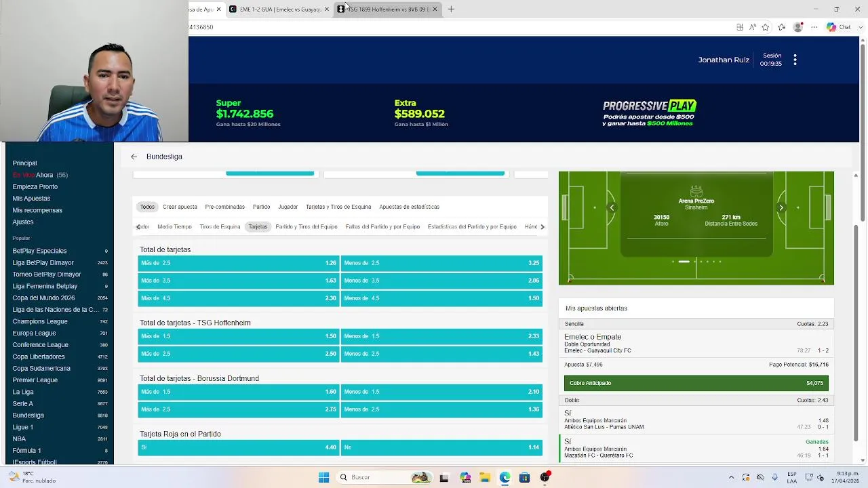The width and height of the screenshot is (868, 488).
Task: Switch to the Jugador tab
Action: tap(288, 207)
